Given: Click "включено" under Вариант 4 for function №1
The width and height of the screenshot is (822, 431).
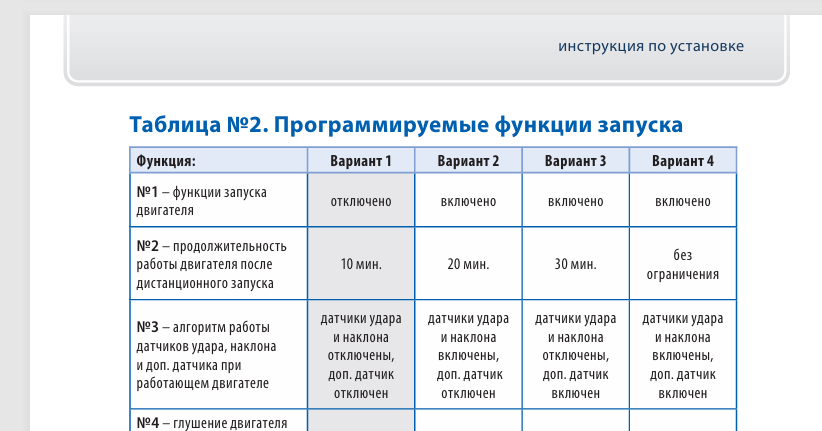Looking at the screenshot, I should tap(682, 201).
